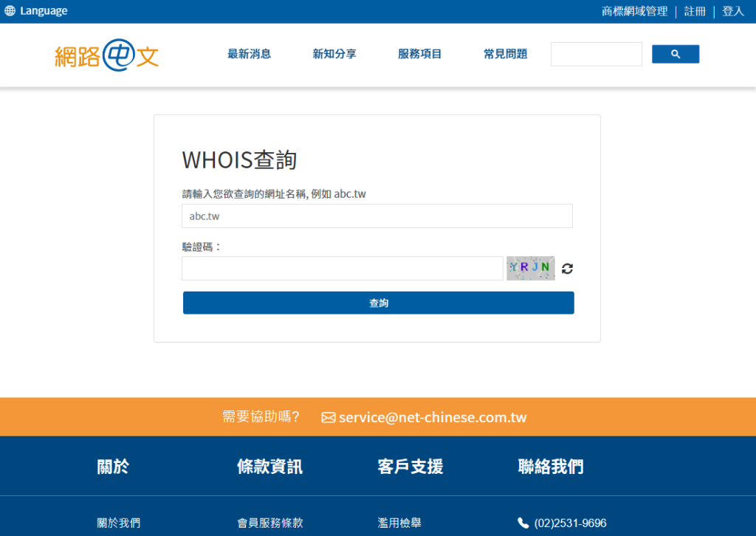Click the service@net-chinese.com.tw email link
This screenshot has width=756, height=536.
point(431,417)
